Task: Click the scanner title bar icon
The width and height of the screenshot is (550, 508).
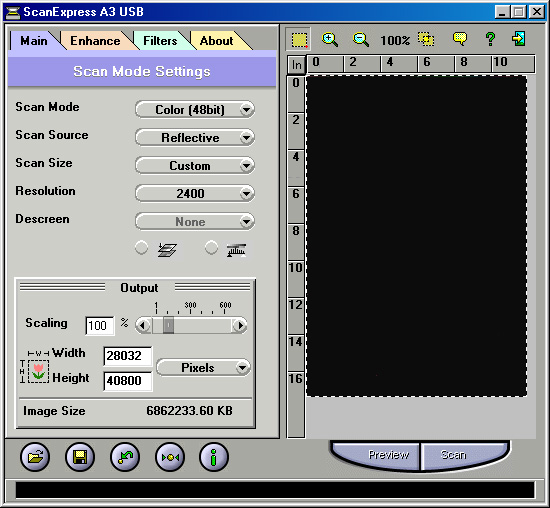Action: [x=13, y=12]
